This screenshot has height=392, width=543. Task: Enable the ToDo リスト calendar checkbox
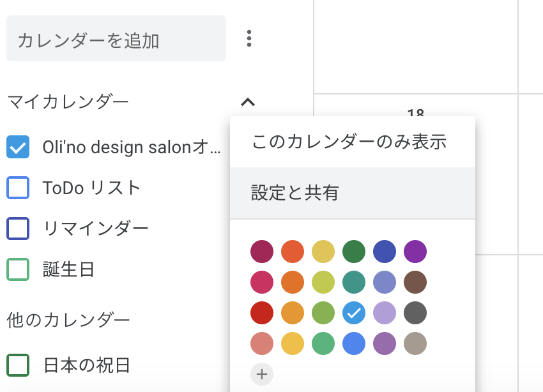(x=18, y=188)
